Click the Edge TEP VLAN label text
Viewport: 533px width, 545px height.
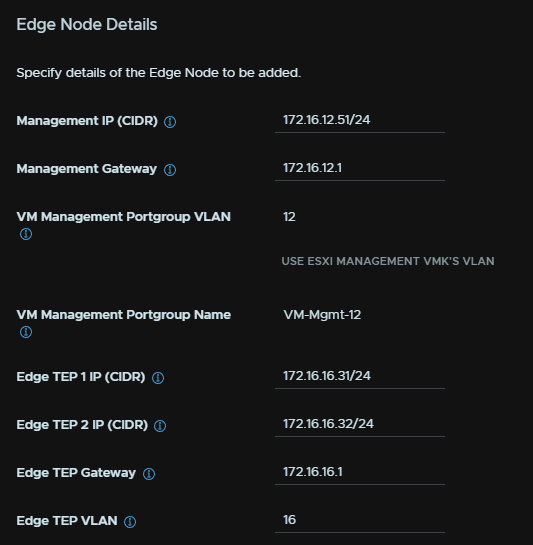67,521
